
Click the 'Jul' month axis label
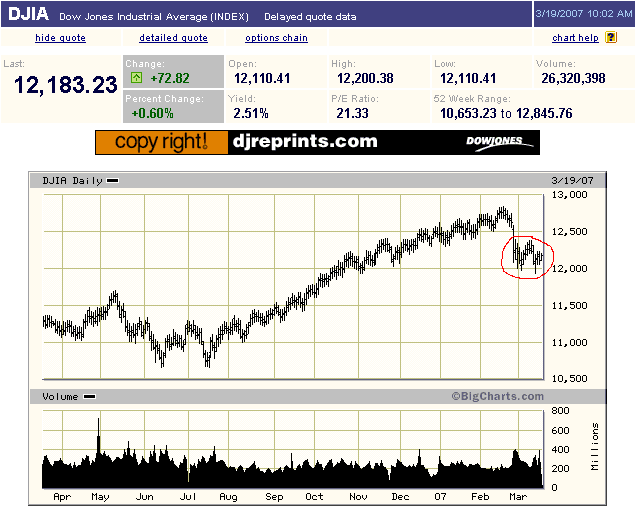pyautogui.click(x=188, y=497)
